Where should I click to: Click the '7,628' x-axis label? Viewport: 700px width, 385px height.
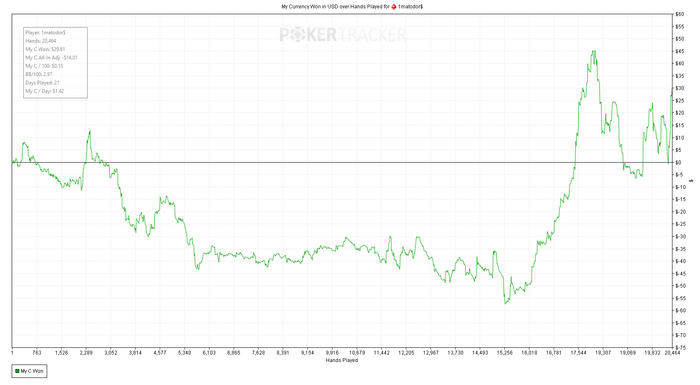coord(258,353)
